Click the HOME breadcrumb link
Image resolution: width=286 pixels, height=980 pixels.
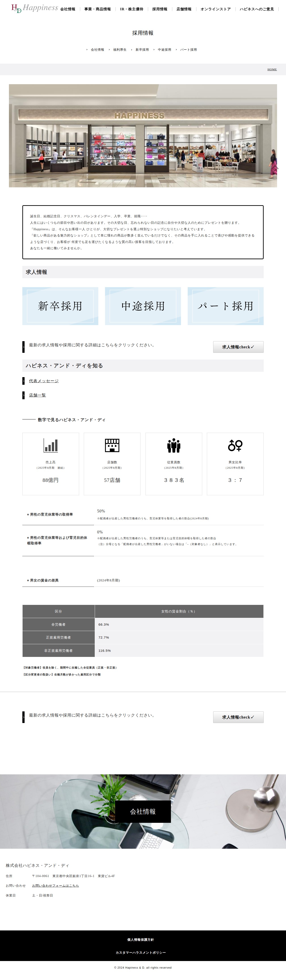pyautogui.click(x=272, y=70)
